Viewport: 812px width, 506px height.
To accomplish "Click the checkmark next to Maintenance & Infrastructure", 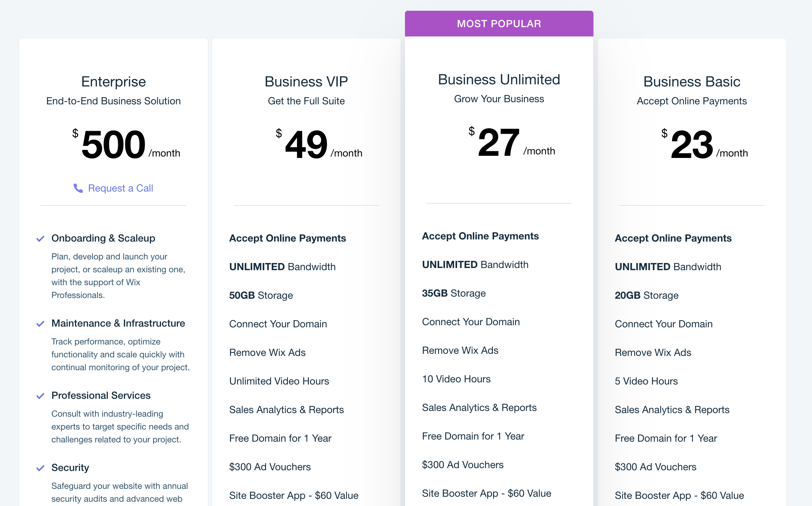I will 40,324.
